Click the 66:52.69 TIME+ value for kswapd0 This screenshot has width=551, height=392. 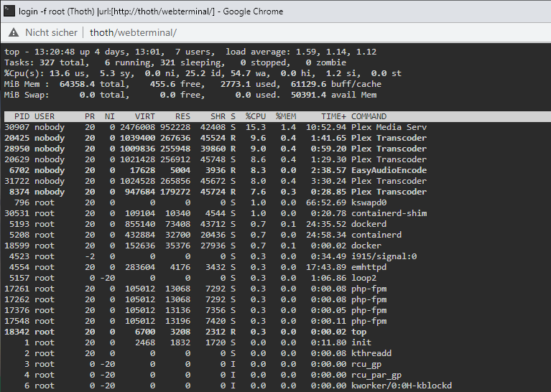(x=326, y=202)
